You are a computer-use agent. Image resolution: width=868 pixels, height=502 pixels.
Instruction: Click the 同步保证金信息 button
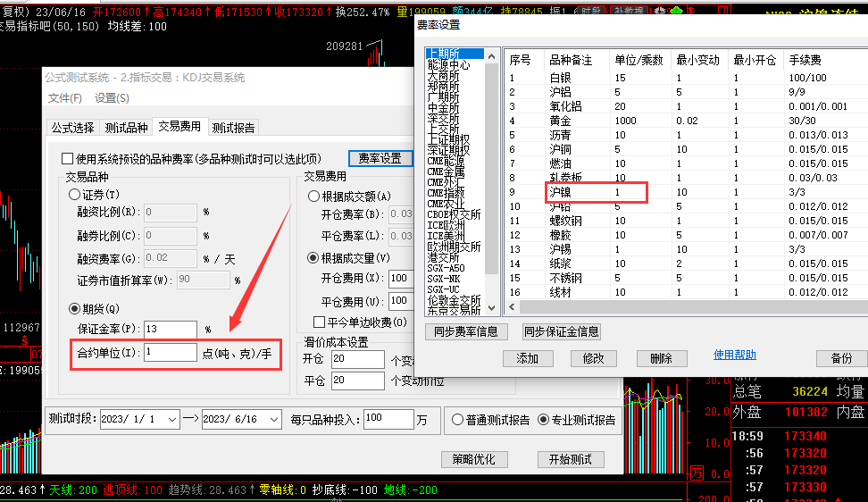pyautogui.click(x=562, y=331)
